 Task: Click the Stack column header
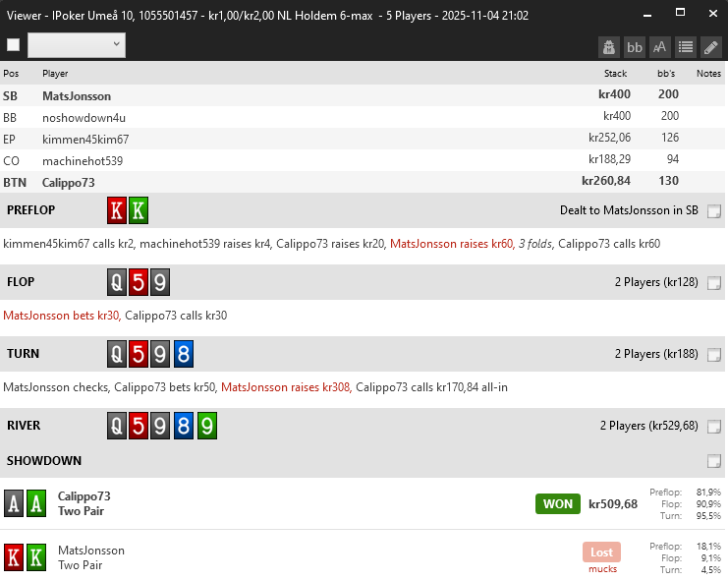coord(615,74)
